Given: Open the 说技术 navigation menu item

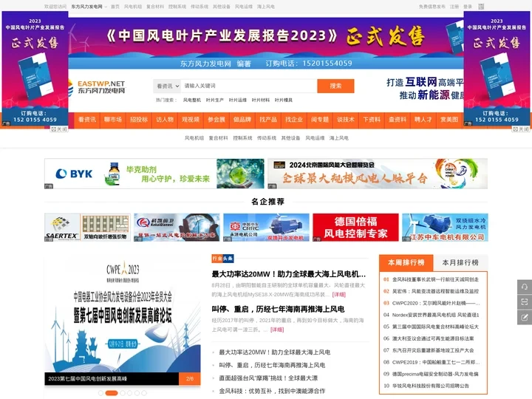Looking at the screenshot, I should point(346,120).
